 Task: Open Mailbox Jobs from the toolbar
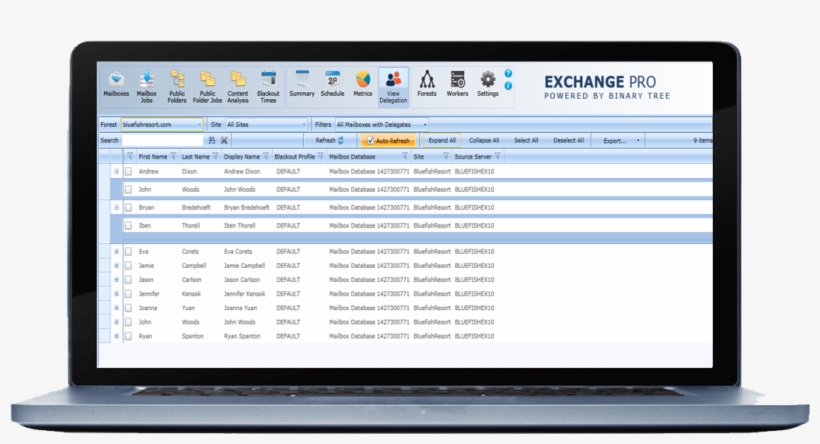click(x=146, y=87)
